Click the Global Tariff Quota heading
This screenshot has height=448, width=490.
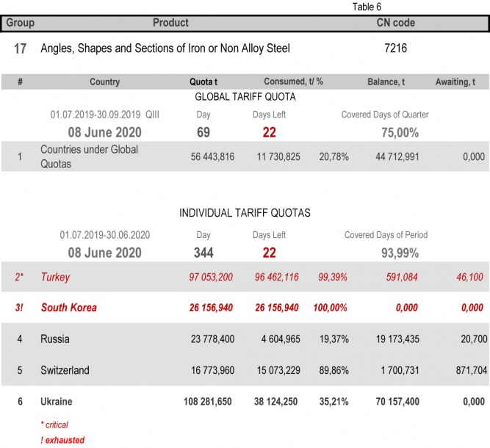pyautogui.click(x=244, y=97)
